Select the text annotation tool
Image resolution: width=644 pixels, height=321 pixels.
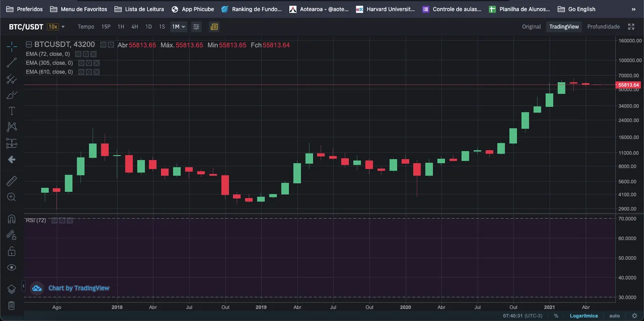click(12, 111)
